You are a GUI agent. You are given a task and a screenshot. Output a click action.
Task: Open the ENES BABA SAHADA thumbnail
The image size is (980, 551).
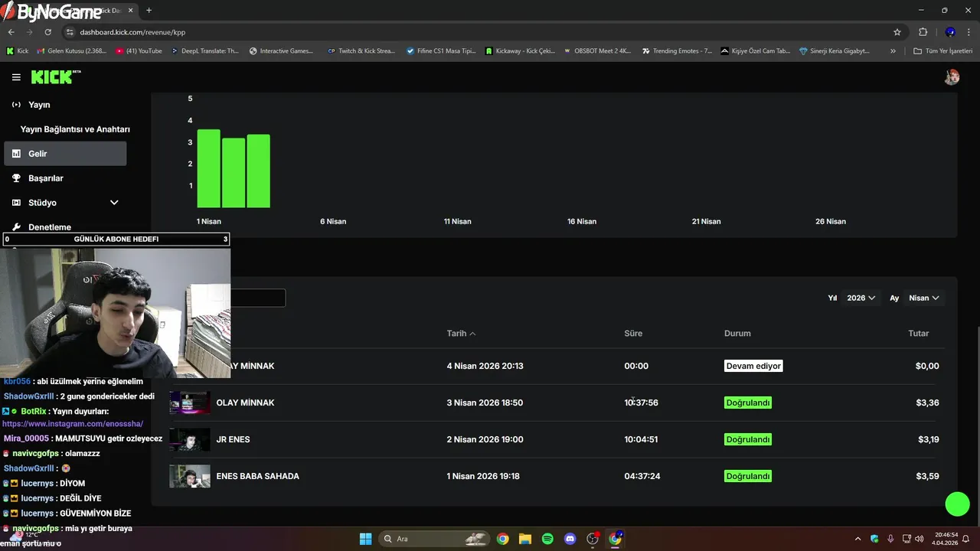pos(190,476)
